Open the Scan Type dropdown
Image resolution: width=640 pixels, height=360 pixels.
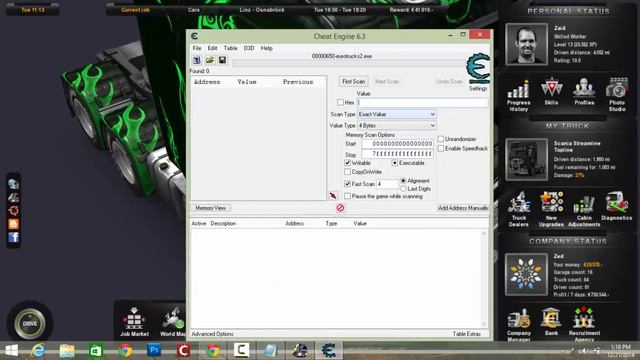tap(397, 114)
